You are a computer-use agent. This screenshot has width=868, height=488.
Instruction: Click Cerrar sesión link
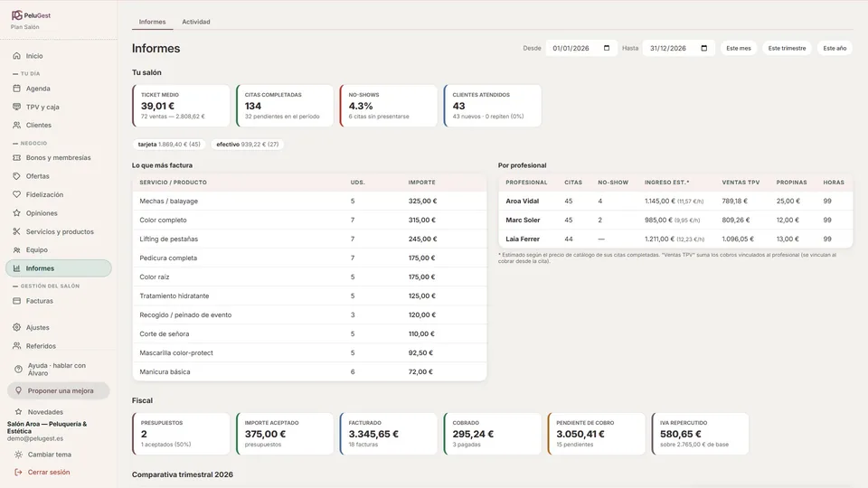[49, 472]
